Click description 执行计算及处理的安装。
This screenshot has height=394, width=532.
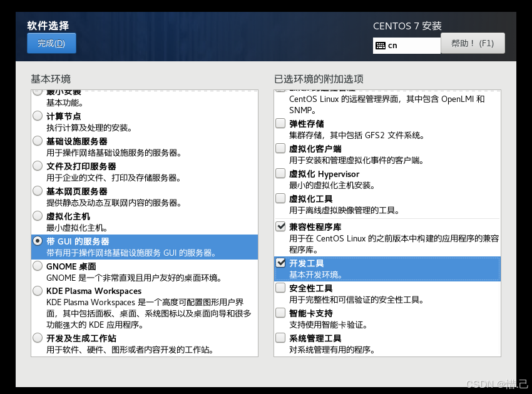[90, 128]
